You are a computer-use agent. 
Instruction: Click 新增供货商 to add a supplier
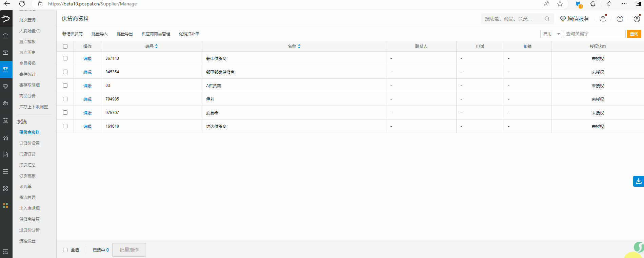(x=72, y=34)
